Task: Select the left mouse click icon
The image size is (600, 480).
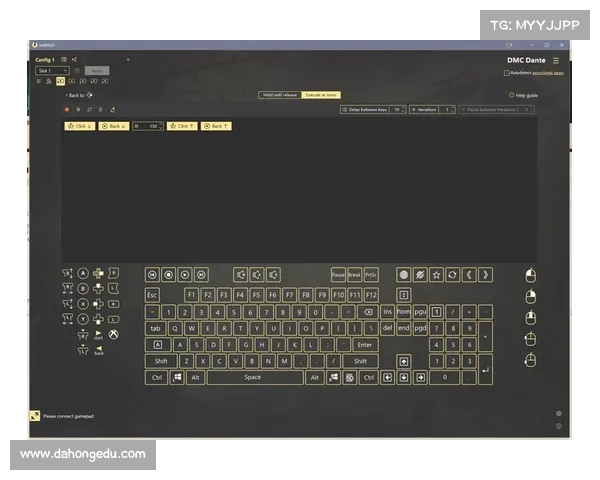Action: [x=531, y=275]
